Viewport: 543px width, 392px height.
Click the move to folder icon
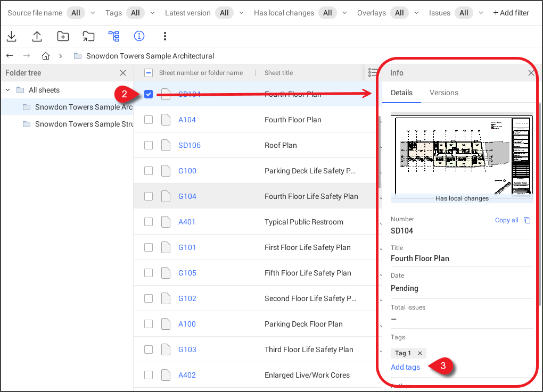pyautogui.click(x=88, y=36)
